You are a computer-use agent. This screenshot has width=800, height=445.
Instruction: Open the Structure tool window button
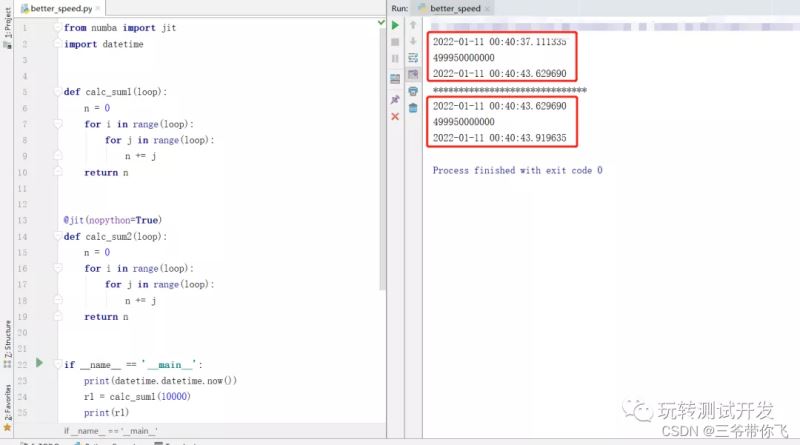click(x=7, y=341)
